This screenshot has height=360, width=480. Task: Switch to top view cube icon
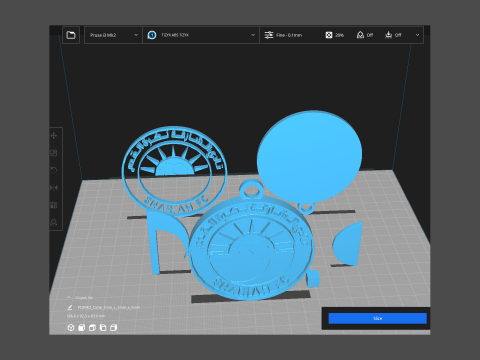[x=92, y=328]
